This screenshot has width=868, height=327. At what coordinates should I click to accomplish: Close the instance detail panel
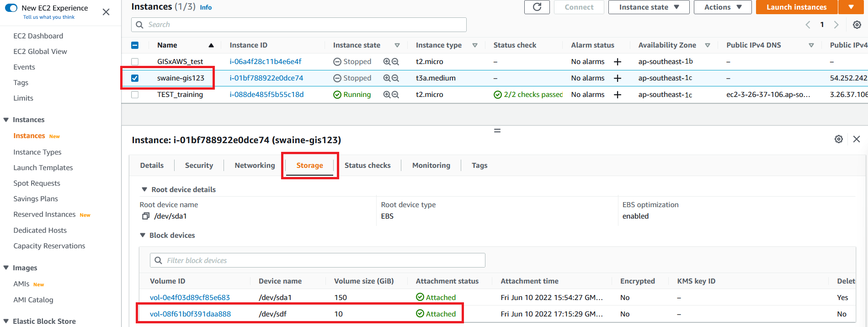click(857, 139)
